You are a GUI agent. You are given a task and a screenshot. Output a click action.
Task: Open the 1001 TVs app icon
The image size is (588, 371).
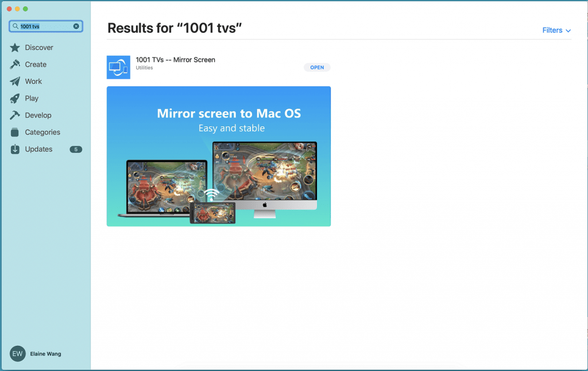[x=118, y=67]
